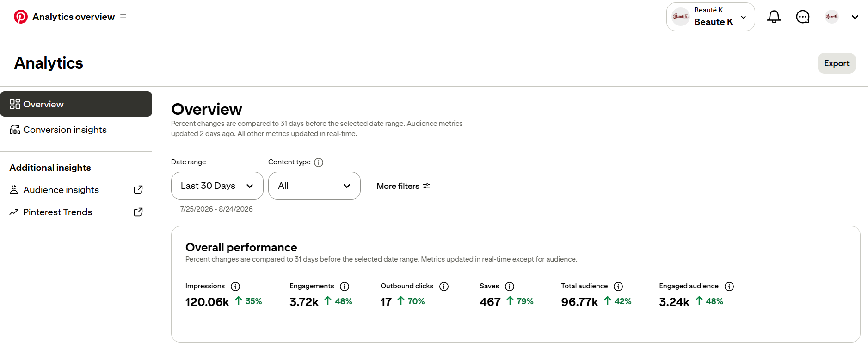
Task: Click the Overall performance heading
Action: tap(241, 247)
